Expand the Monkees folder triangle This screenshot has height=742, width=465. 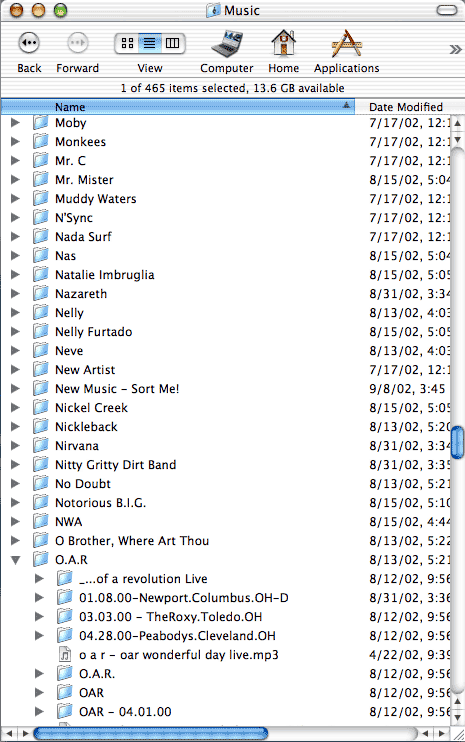tap(15, 141)
